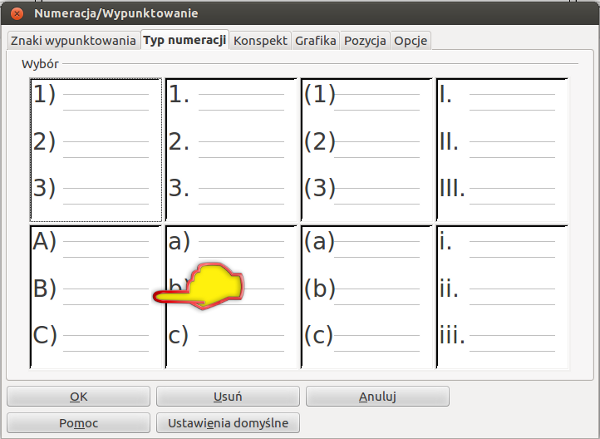Screen dimensions: 600x439
Task: Switch to the Opcje tab
Action: [x=411, y=41]
